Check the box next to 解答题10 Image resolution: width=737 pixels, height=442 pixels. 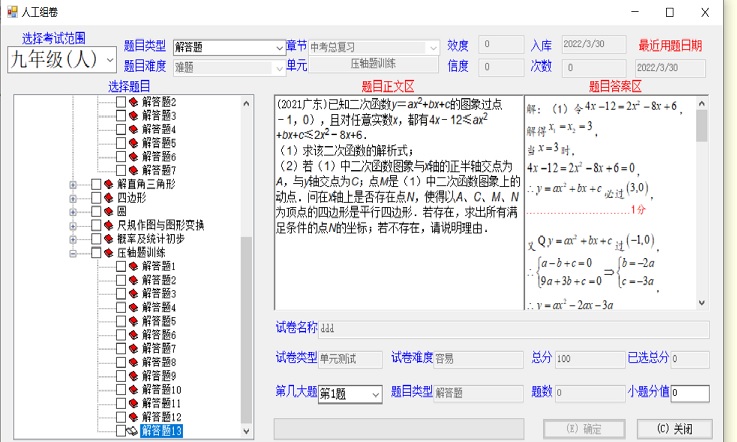click(x=121, y=389)
